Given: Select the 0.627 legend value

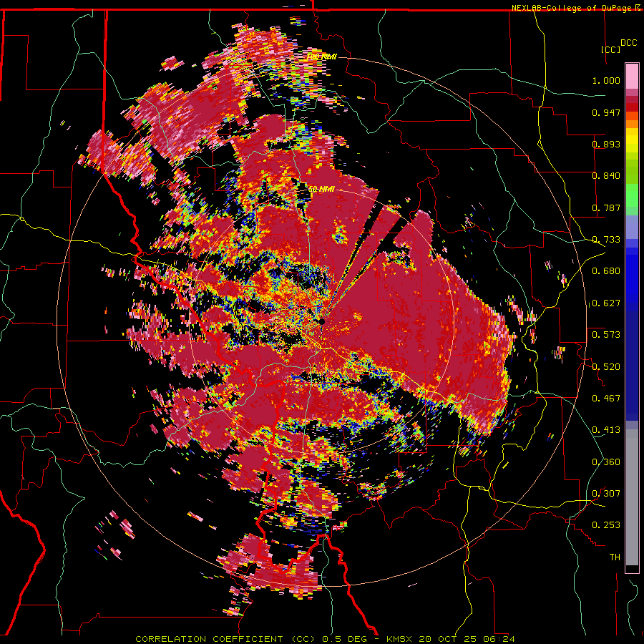Looking at the screenshot, I should pos(606,303).
